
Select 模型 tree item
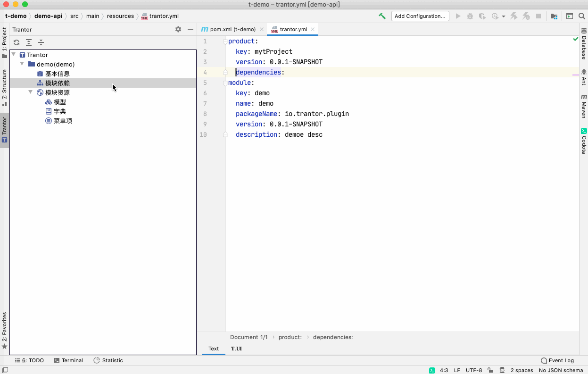60,102
